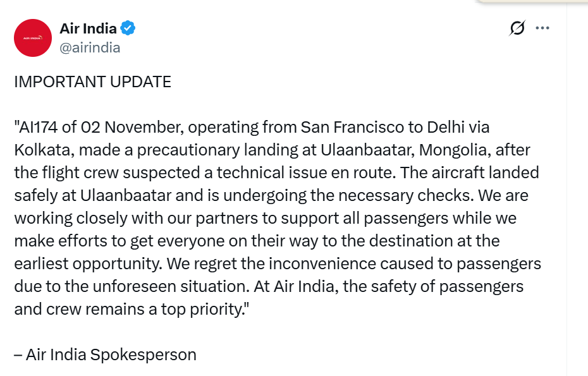Viewport: 588px width, 376px height.
Task: Click the beige popup edge at top
Action: tap(539, 2)
